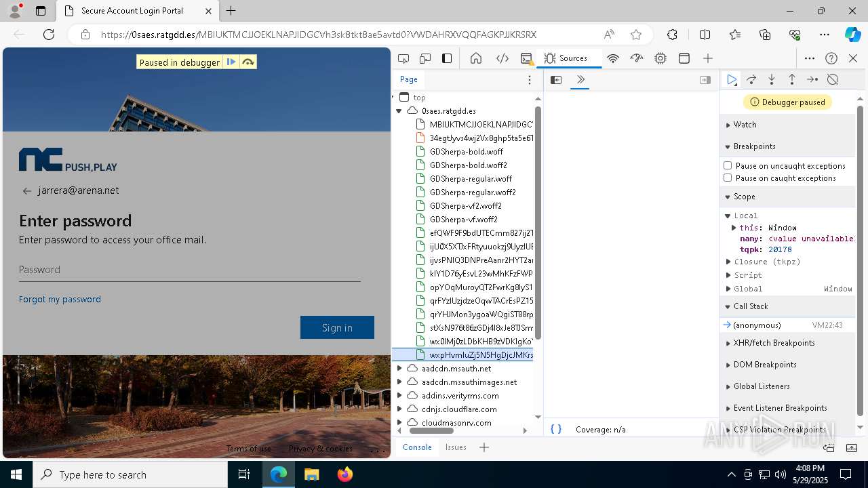Expand addins.verityrms.com domain

pos(399,395)
